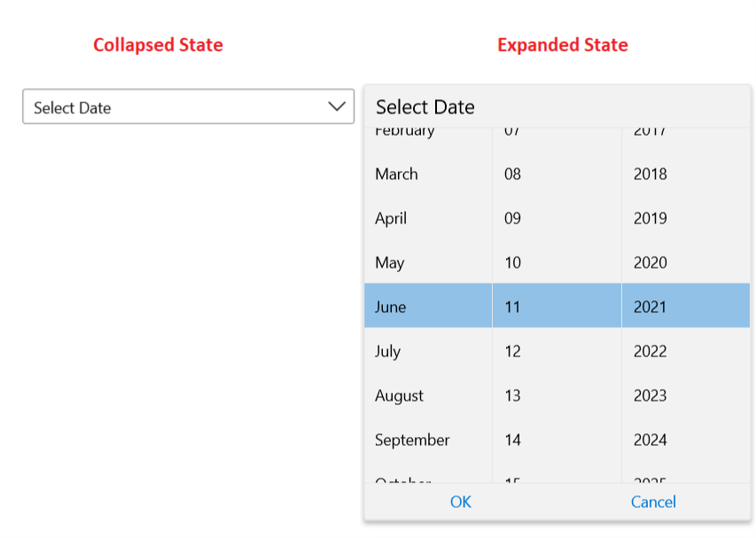
Task: Dismiss the picker with Cancel
Action: tap(652, 502)
